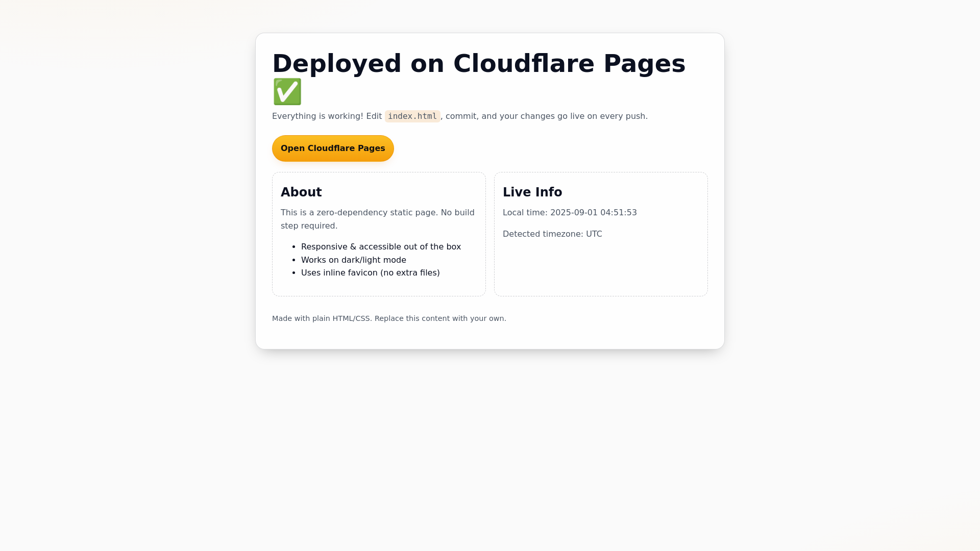Click "Works on dark/light mode" bullet

pyautogui.click(x=354, y=260)
